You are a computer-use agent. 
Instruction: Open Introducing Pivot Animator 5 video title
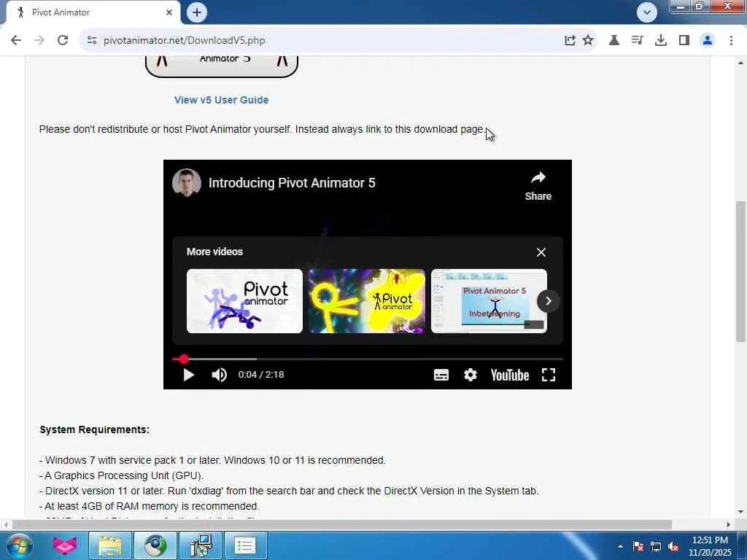(292, 183)
